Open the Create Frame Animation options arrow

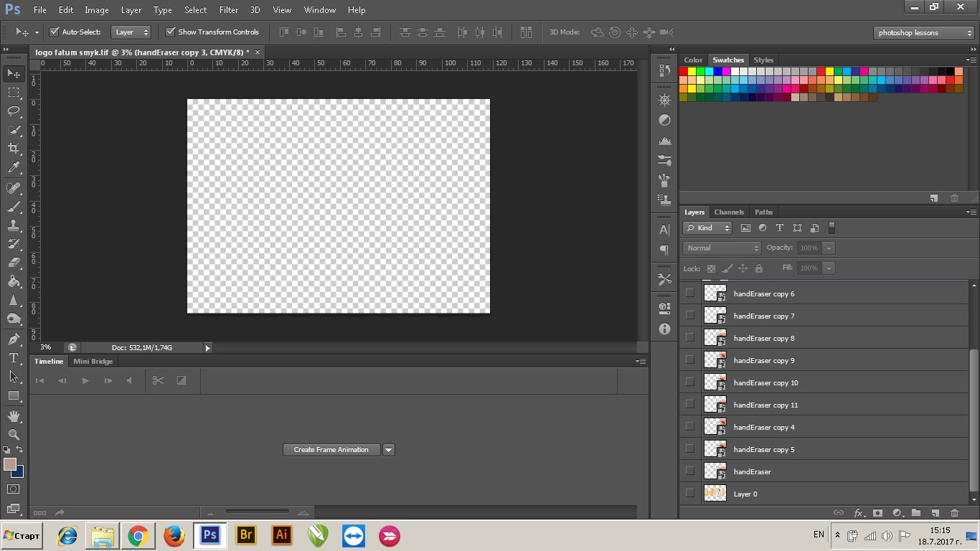pos(388,450)
